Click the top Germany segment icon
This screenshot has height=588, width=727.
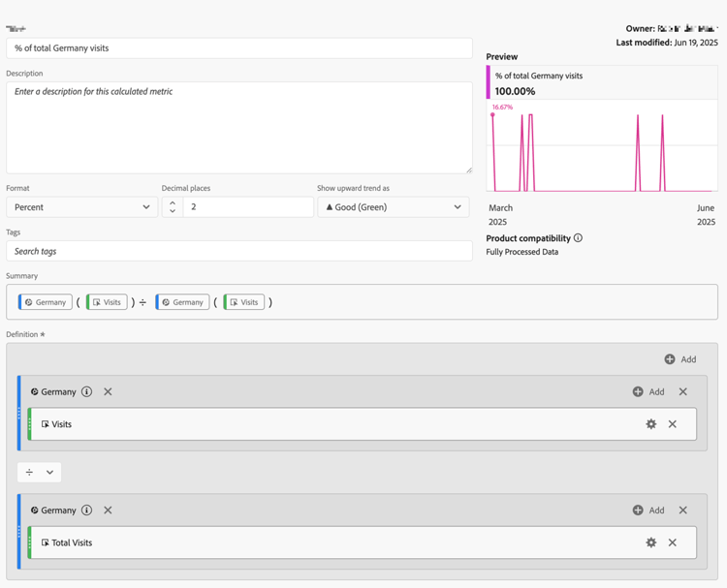[x=34, y=391]
